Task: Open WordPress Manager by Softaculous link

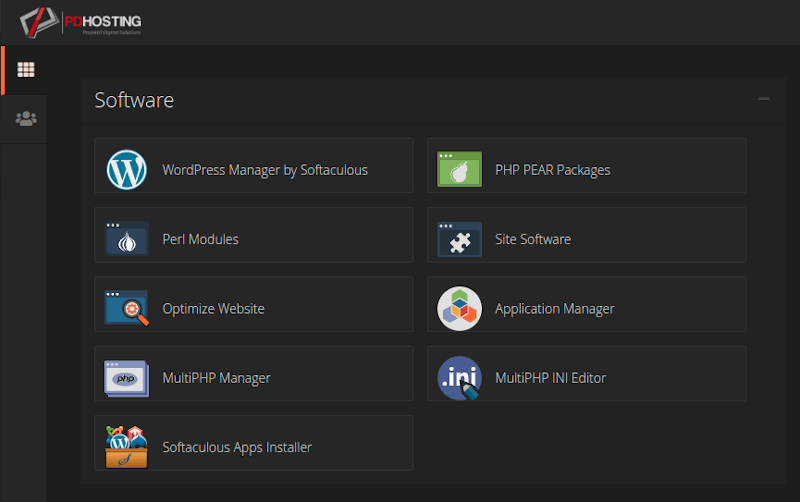Action: 265,170
